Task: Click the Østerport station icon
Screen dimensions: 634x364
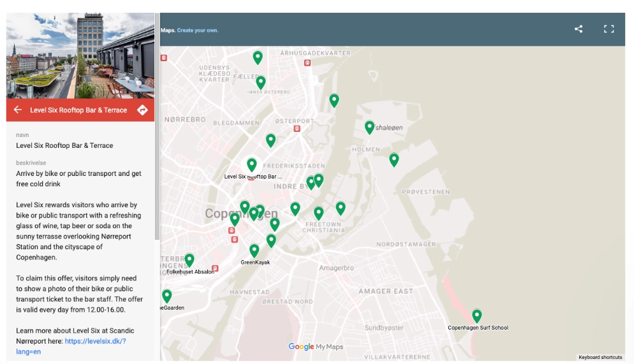Action: [297, 129]
